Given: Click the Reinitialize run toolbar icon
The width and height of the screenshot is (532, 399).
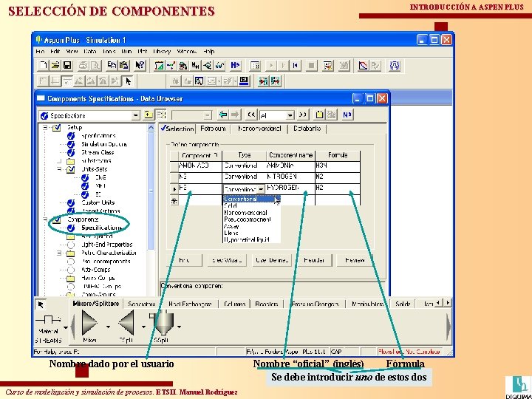Looking at the screenshot, I should pyautogui.click(x=295, y=66).
